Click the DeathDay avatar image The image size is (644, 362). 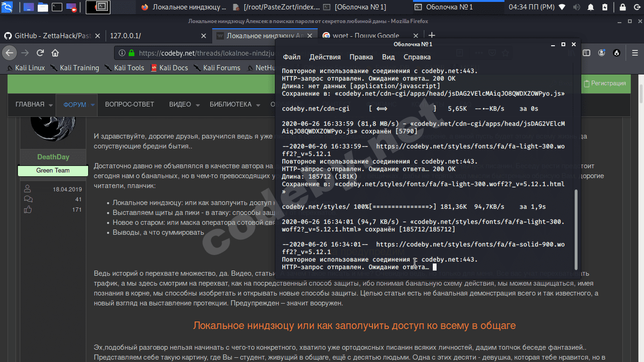tap(53, 130)
